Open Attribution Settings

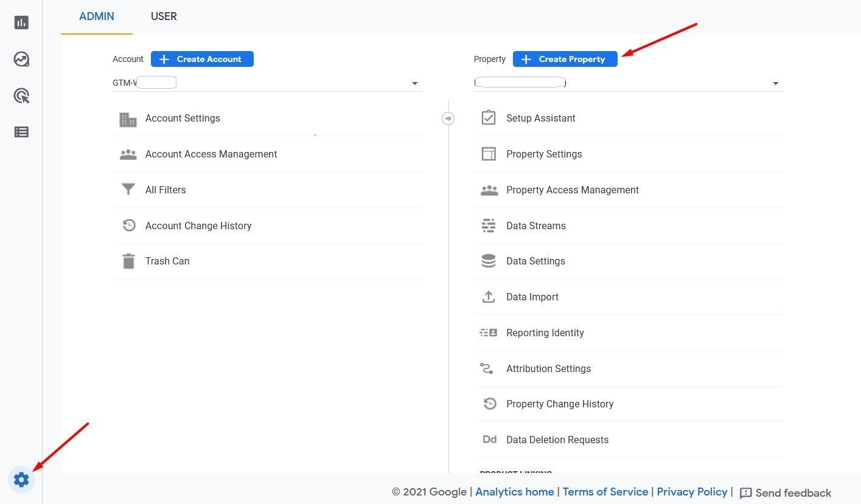point(548,368)
